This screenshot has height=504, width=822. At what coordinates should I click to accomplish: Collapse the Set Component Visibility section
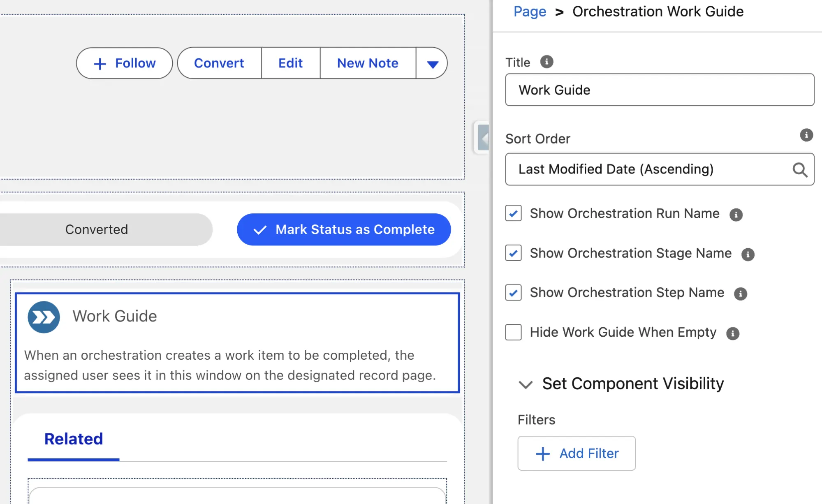(x=526, y=384)
